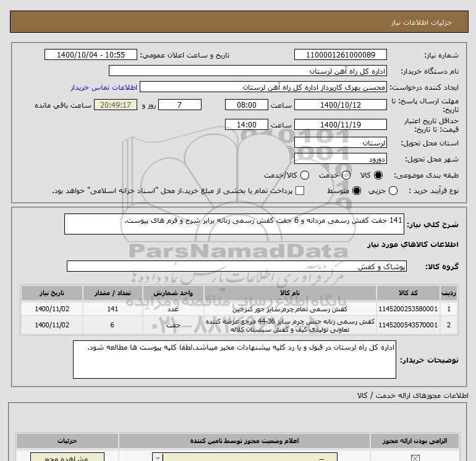Click the need date in row 1
This screenshot has width=476, height=461.
coord(52,309)
